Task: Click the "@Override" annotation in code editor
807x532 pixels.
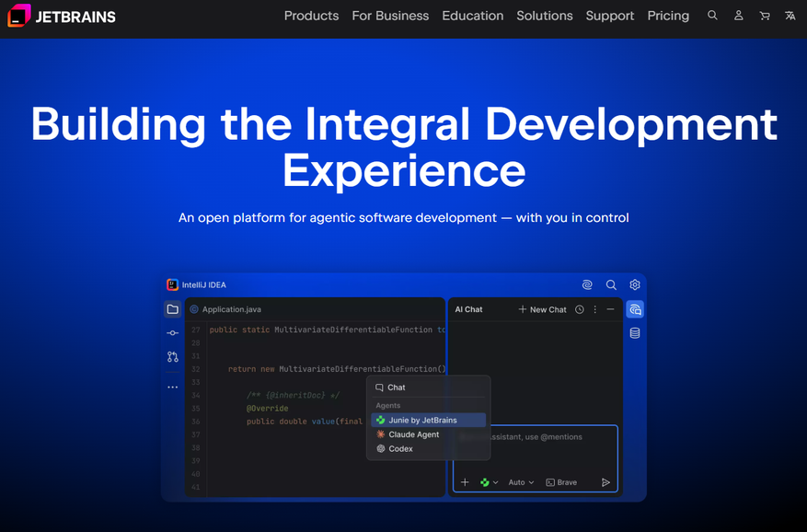Action: tap(267, 409)
